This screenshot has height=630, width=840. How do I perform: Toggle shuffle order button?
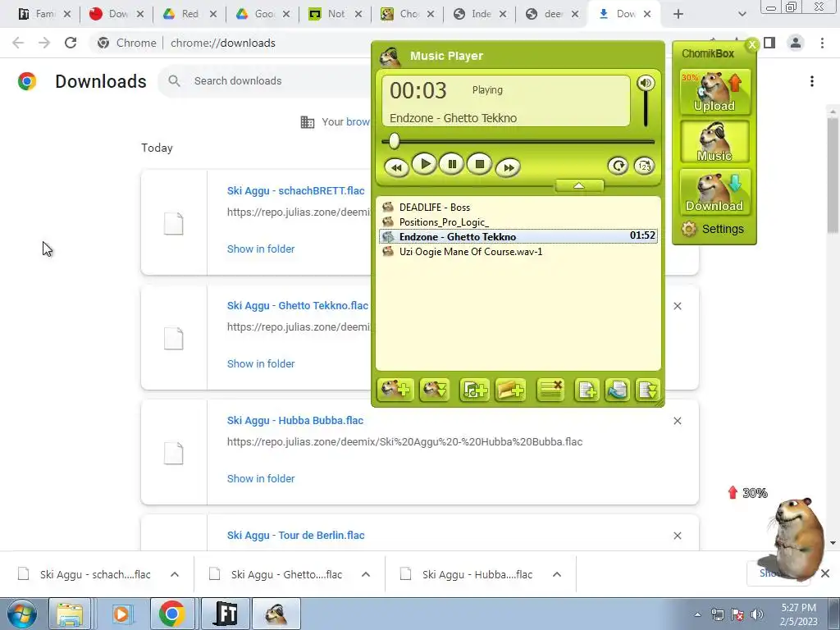point(644,166)
